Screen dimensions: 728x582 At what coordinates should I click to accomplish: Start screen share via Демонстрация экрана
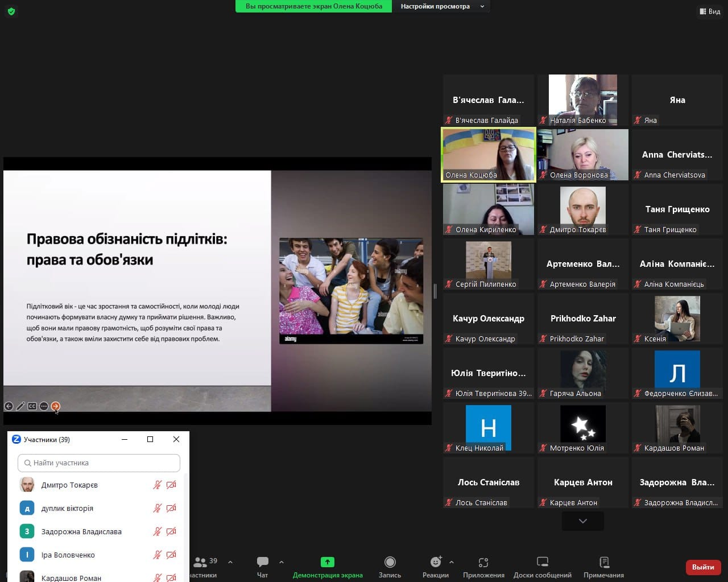pos(328,567)
